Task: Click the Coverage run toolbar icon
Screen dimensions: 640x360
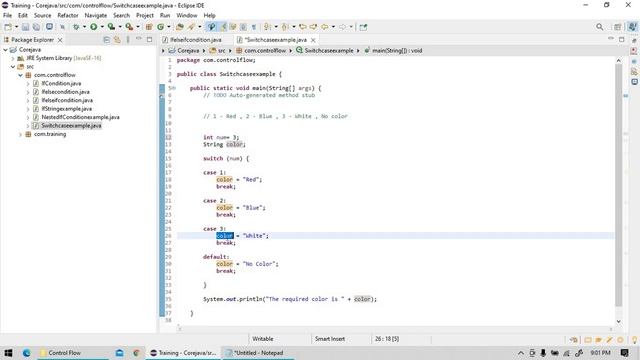Action: (x=111, y=27)
